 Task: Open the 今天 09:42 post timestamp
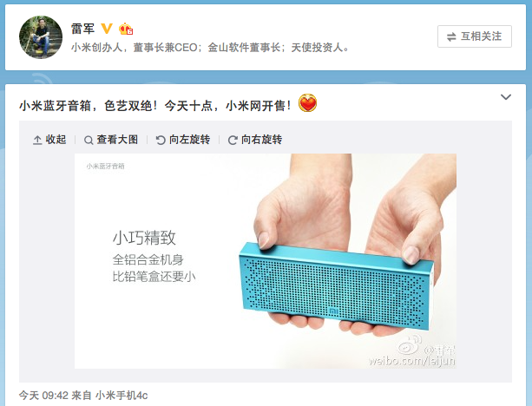tap(43, 395)
